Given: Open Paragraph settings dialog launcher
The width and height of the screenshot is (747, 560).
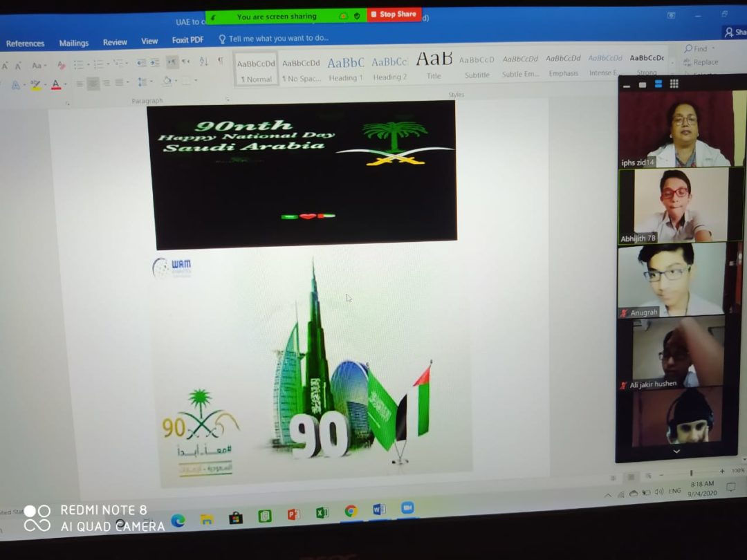Looking at the screenshot, I should pos(228,100).
